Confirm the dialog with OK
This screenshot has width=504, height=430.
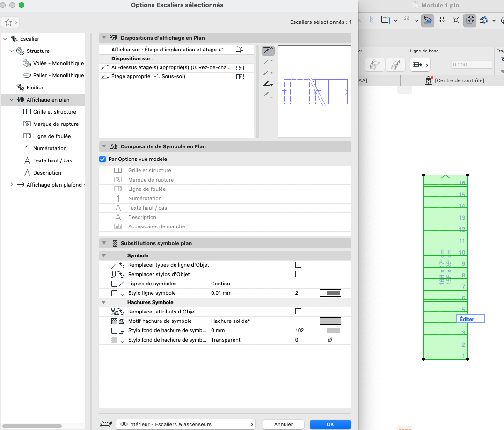pos(330,424)
